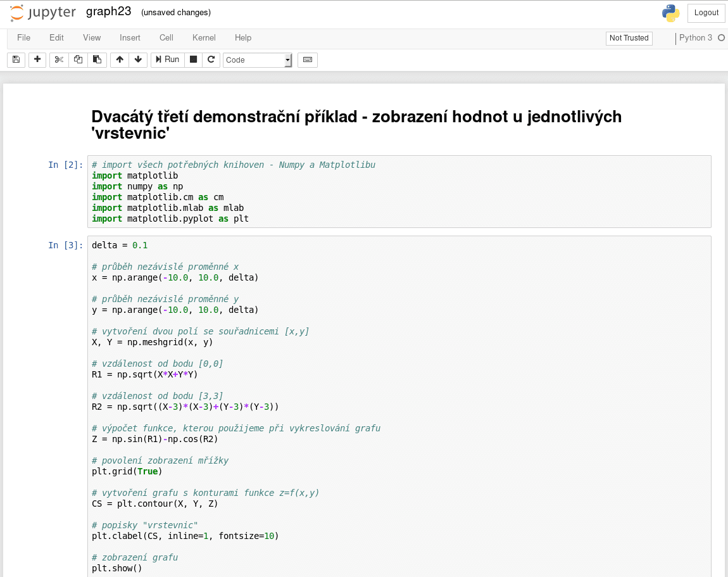Click into the imports code cell
The height and width of the screenshot is (577, 728).
pos(399,191)
